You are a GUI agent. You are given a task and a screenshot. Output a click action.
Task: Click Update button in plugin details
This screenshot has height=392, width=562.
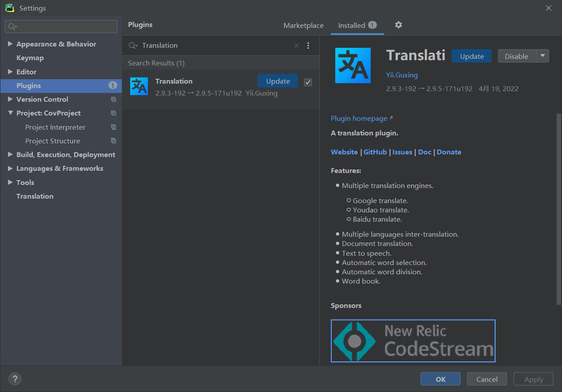pos(472,56)
